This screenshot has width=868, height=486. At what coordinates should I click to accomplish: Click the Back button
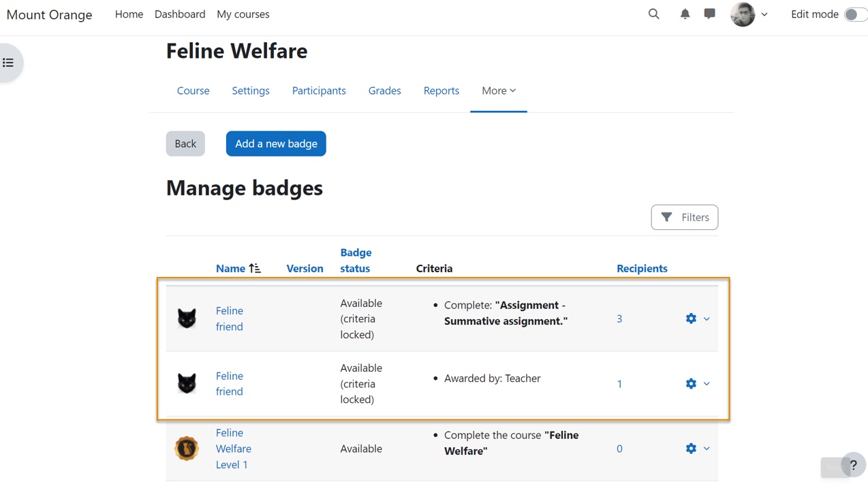pos(185,143)
